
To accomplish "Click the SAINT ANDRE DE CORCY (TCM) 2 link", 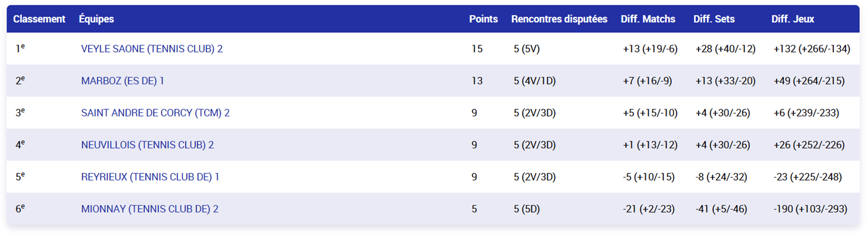I will point(155,113).
